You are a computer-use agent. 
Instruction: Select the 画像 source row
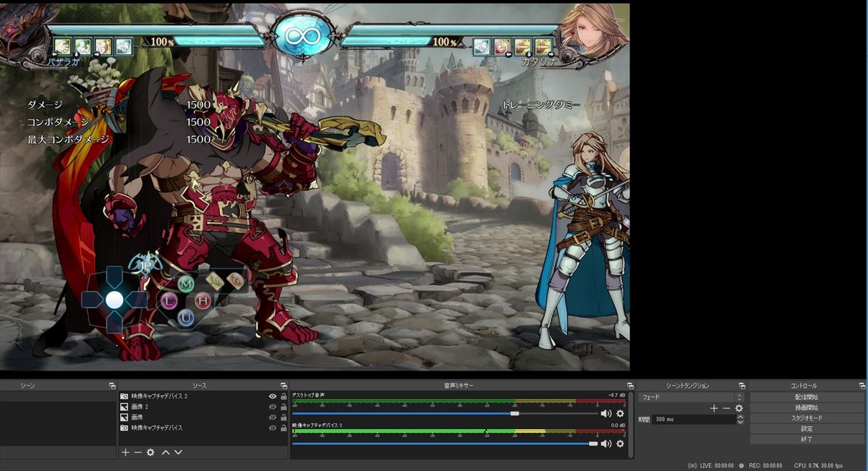click(x=203, y=417)
